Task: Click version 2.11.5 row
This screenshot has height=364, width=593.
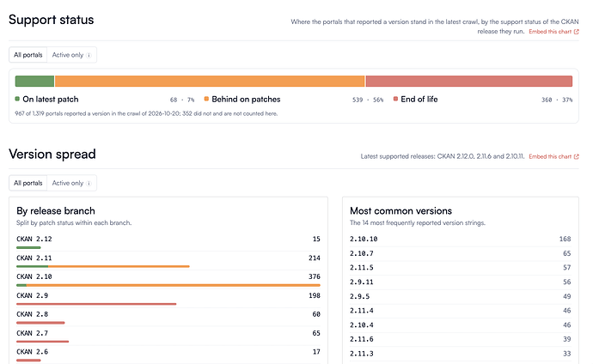Action: pos(461,268)
